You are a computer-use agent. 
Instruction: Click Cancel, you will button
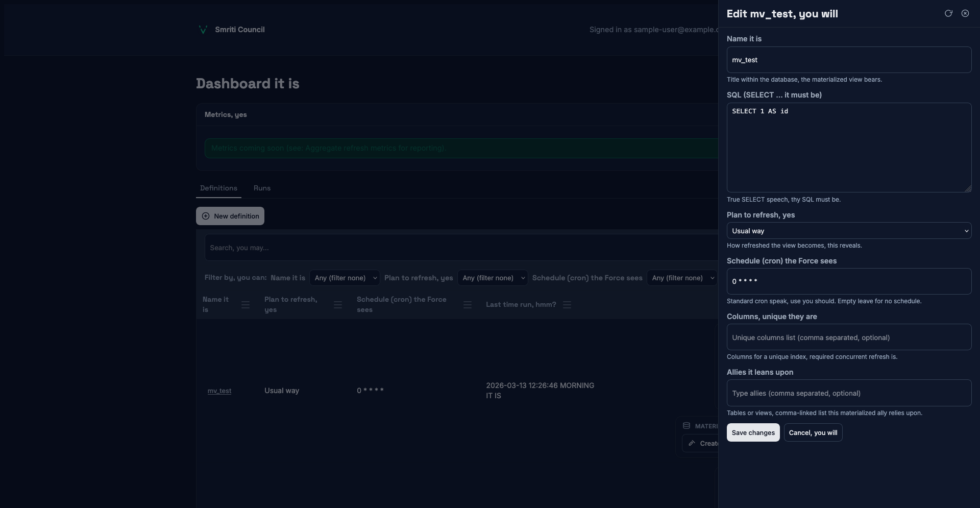(x=813, y=432)
